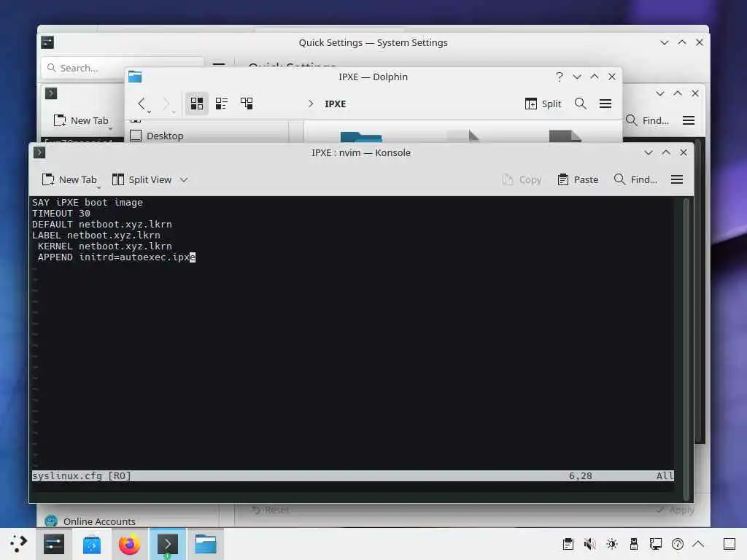
Task: Open Dolphin search magnifier
Action: point(580,104)
